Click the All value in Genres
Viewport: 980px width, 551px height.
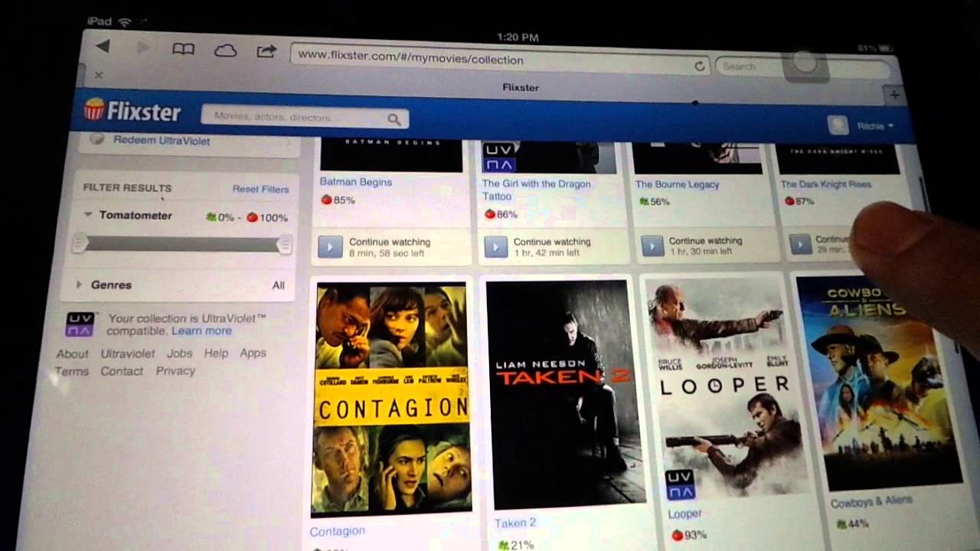pyautogui.click(x=279, y=285)
